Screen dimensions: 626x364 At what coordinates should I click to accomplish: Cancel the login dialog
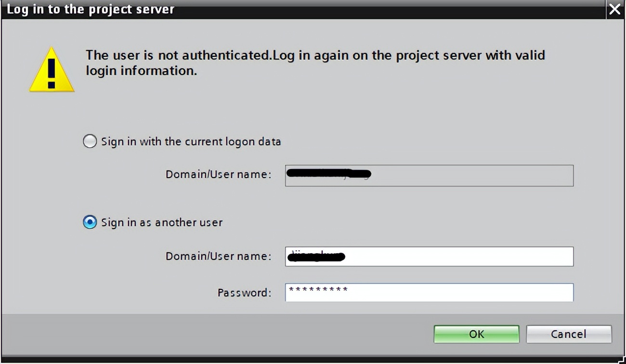pyautogui.click(x=569, y=334)
